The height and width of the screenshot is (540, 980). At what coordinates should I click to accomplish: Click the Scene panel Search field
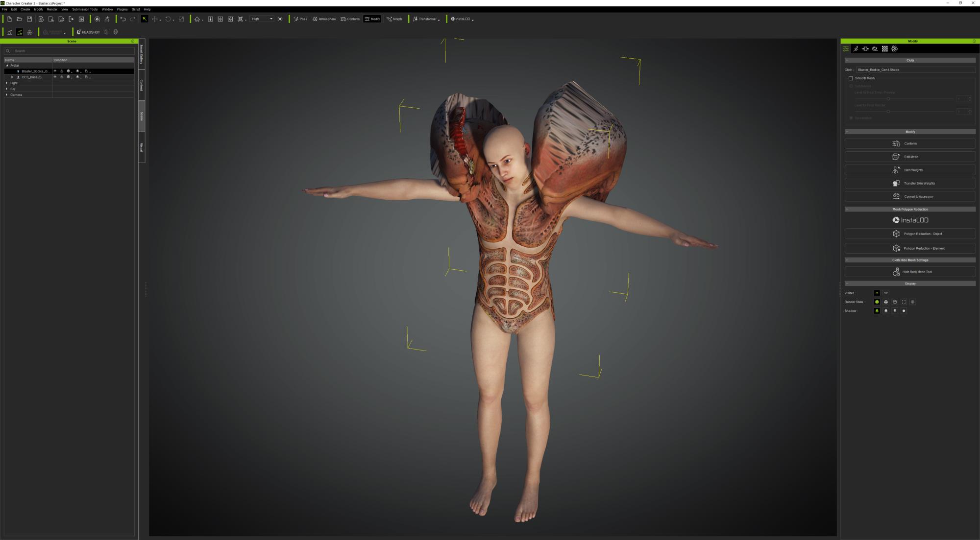pyautogui.click(x=69, y=51)
